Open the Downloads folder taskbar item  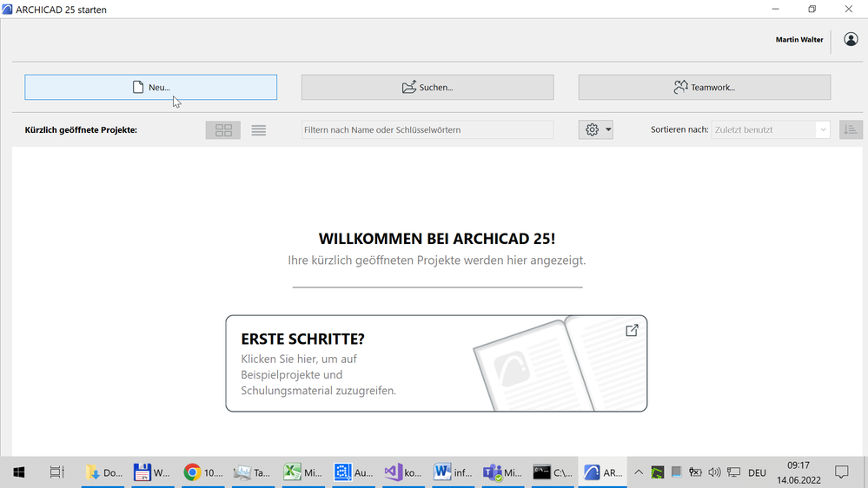(103, 472)
